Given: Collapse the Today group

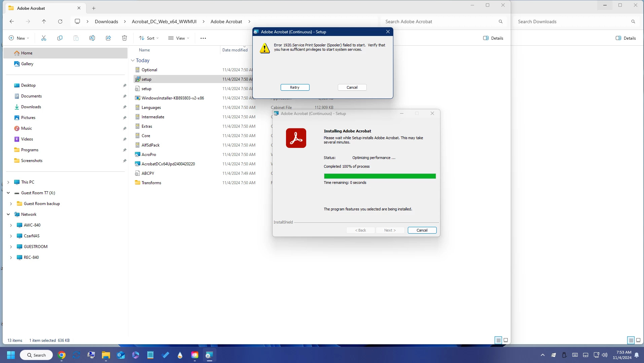Looking at the screenshot, I should (x=133, y=61).
